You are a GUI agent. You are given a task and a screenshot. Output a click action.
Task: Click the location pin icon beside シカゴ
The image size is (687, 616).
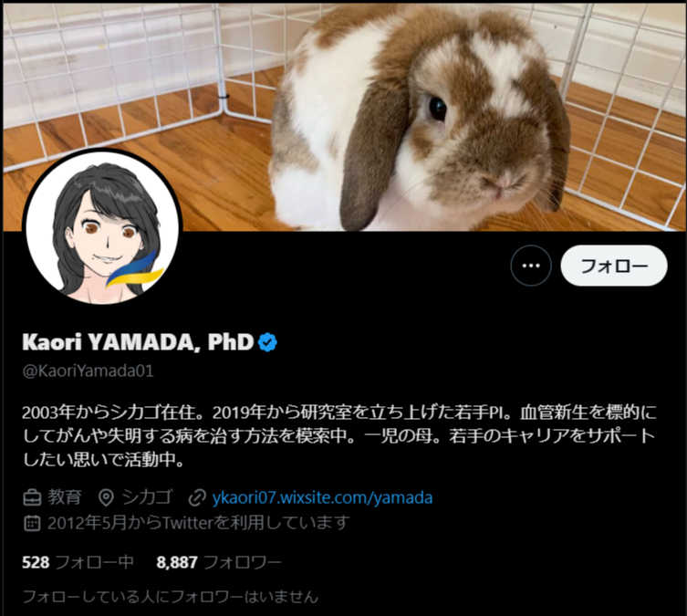coord(106,497)
